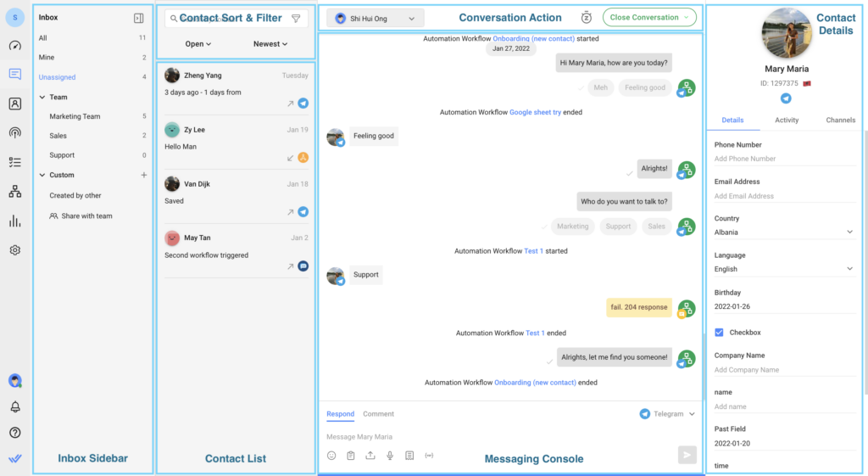
Task: Open the Test 1 started workflow link
Action: (534, 251)
